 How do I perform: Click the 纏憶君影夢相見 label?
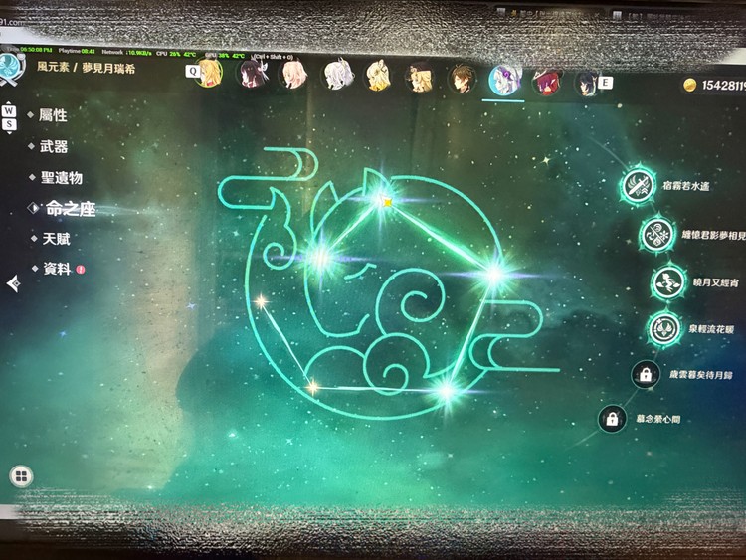click(713, 235)
